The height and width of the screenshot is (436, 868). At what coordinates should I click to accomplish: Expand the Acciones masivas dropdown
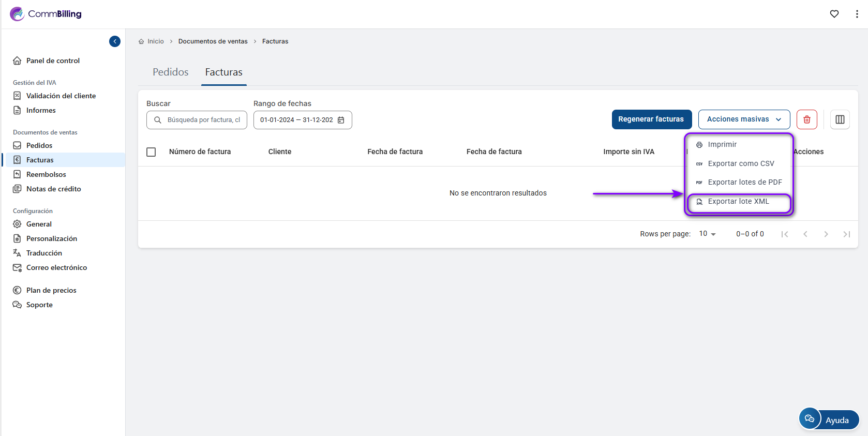pyautogui.click(x=744, y=119)
